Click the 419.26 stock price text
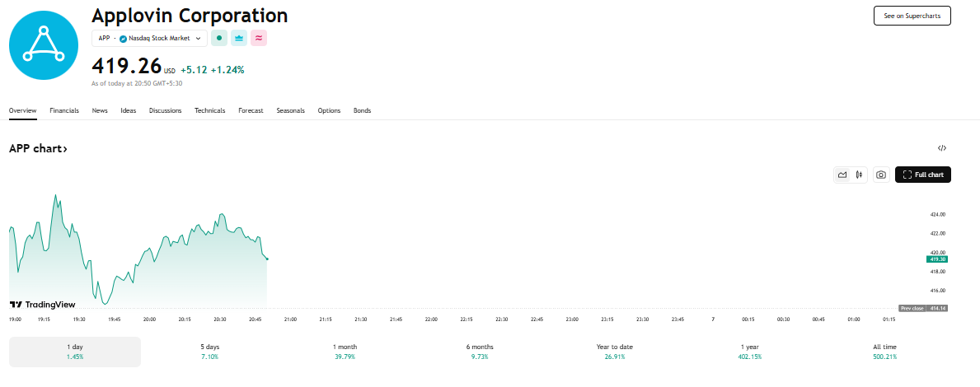The width and height of the screenshot is (980, 387). (126, 66)
